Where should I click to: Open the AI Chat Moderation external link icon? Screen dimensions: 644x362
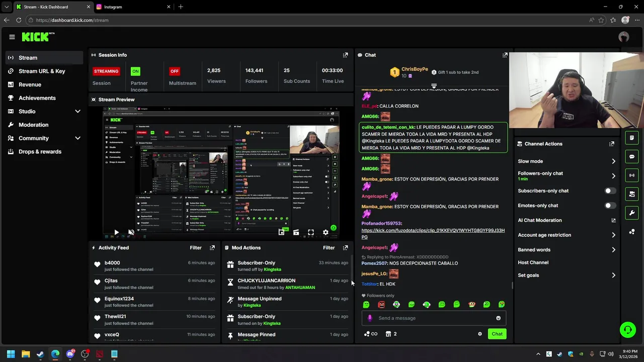[613, 220]
